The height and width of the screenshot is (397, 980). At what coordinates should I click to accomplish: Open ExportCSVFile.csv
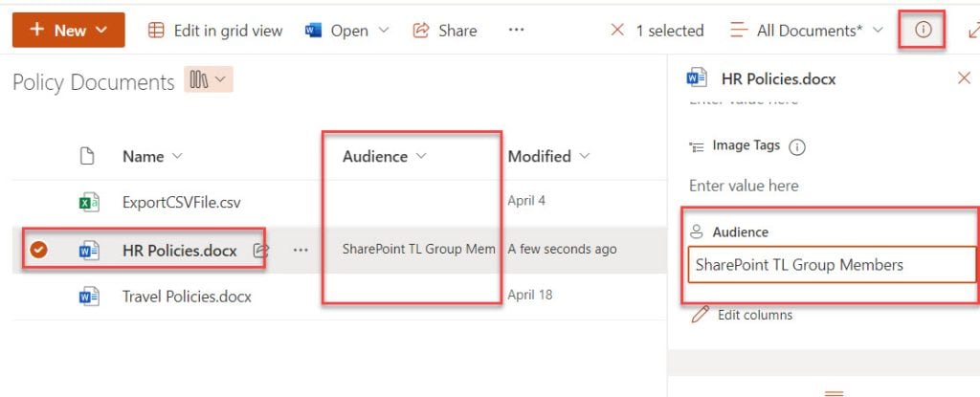181,203
